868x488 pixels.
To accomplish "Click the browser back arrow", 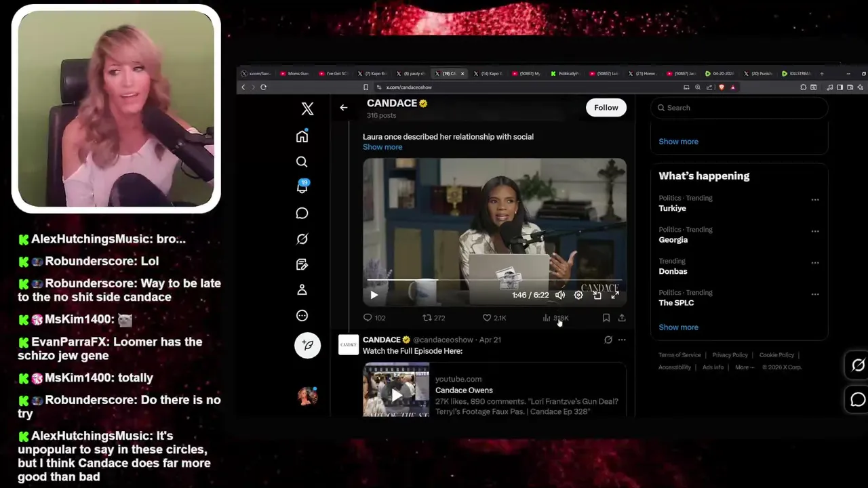I will tap(243, 87).
